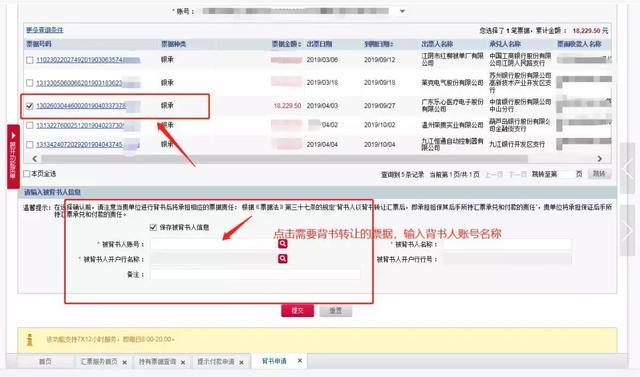This screenshot has height=377, width=640.
Task: Click the 跳转 page jump button
Action: tap(599, 174)
